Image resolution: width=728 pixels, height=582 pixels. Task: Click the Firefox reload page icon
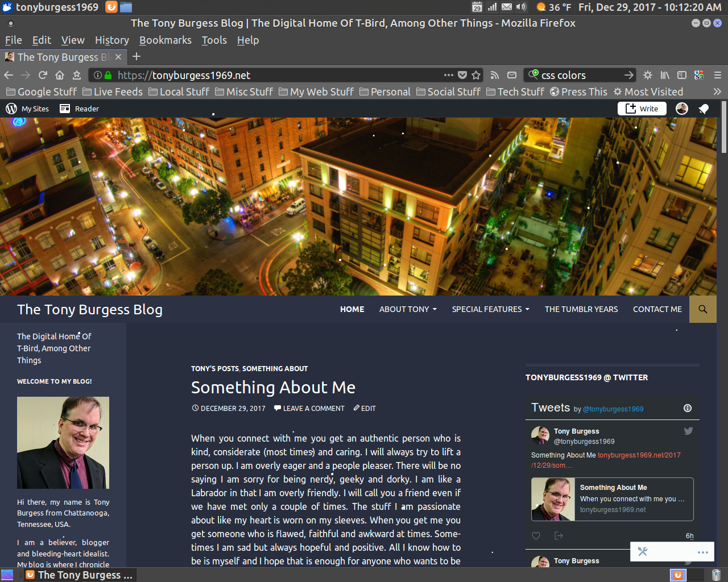43,75
